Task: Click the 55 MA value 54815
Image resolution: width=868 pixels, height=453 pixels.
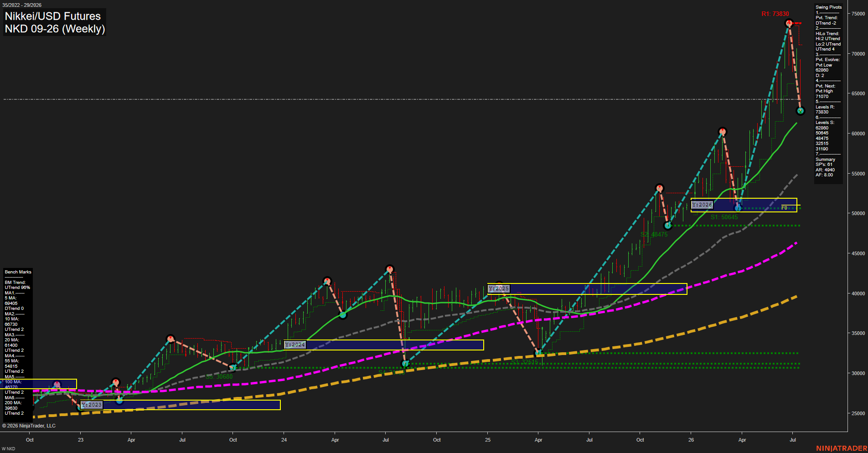Action: coord(11,366)
